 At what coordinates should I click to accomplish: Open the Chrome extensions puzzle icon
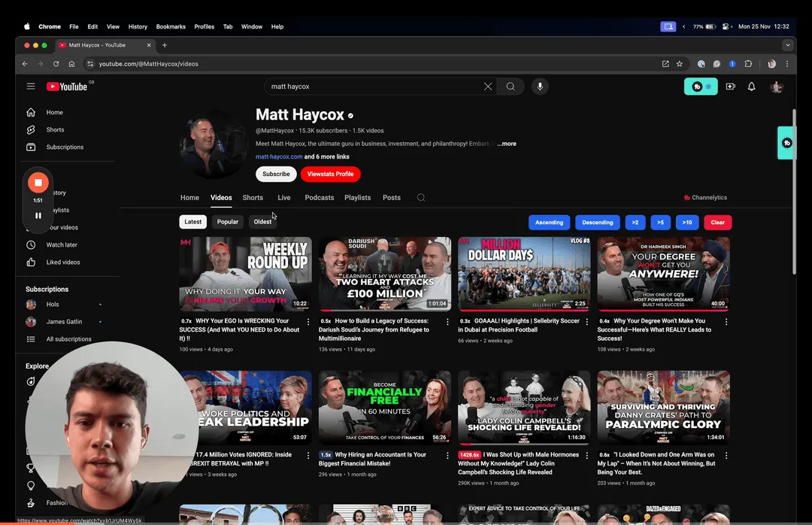(748, 64)
